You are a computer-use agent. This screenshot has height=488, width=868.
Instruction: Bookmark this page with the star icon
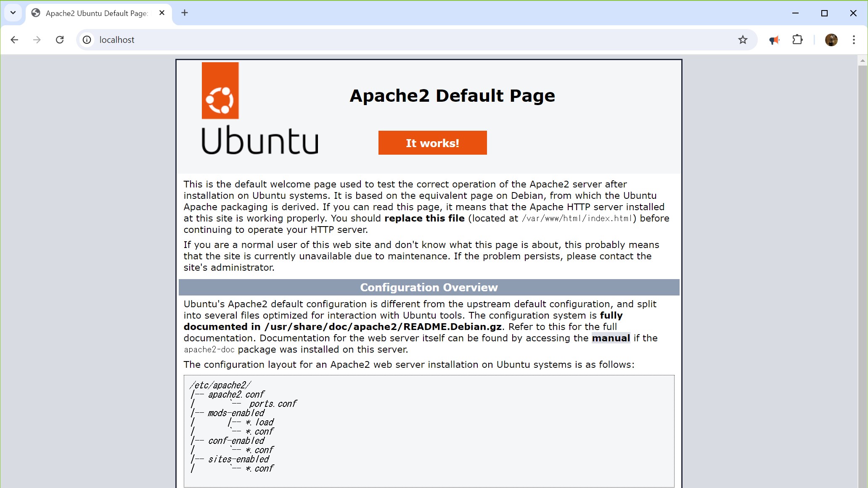[743, 40]
